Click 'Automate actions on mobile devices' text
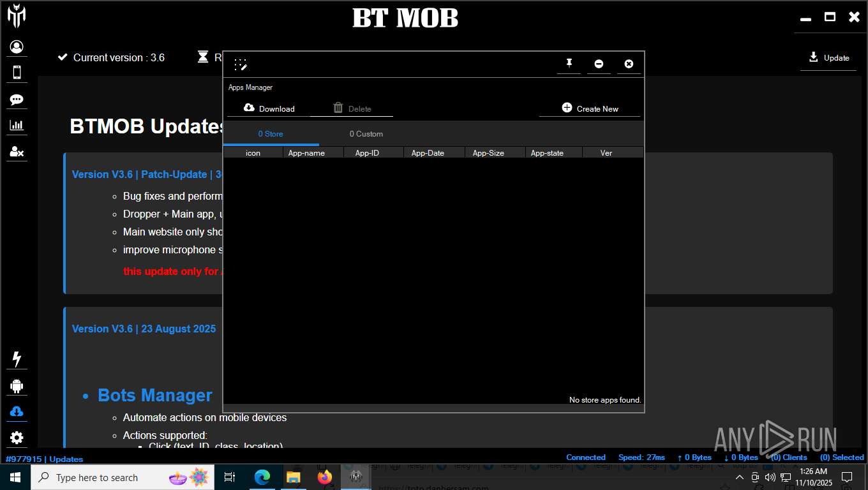The width and height of the screenshot is (868, 490). coord(205,417)
